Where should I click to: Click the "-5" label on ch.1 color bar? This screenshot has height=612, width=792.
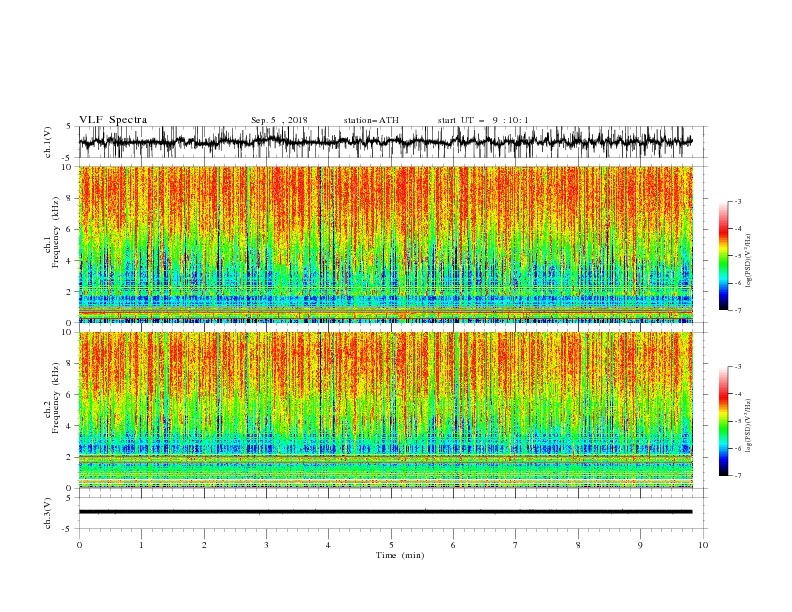(738, 256)
